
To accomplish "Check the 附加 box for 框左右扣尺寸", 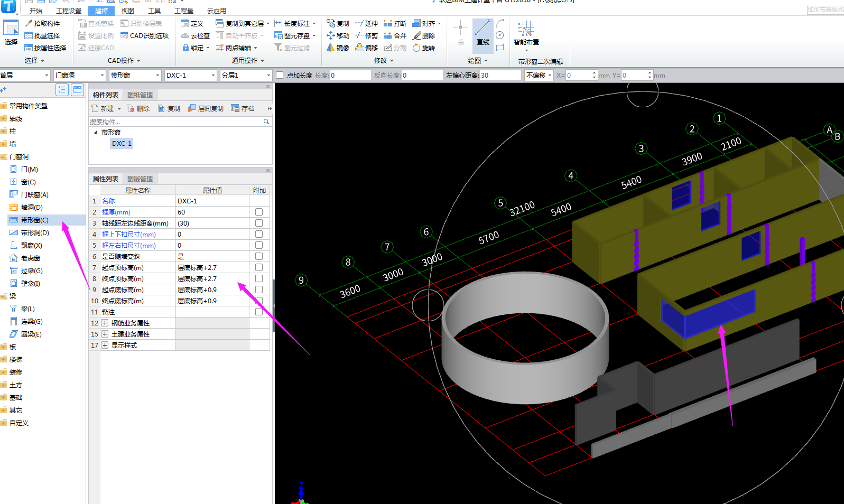I will (259, 245).
